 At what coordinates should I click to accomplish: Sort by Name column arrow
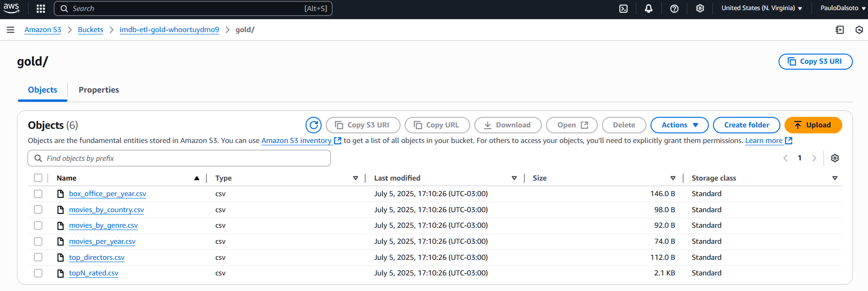tap(197, 178)
